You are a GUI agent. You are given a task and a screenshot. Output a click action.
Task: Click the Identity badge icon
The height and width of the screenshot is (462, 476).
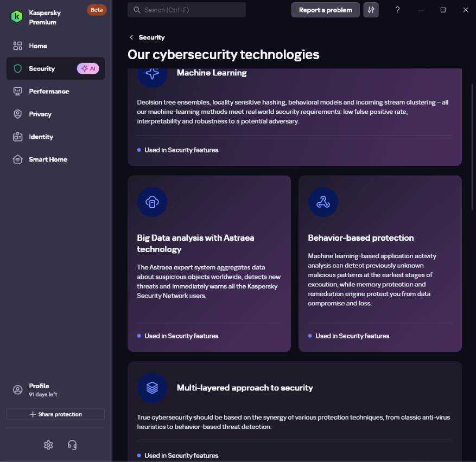[17, 137]
